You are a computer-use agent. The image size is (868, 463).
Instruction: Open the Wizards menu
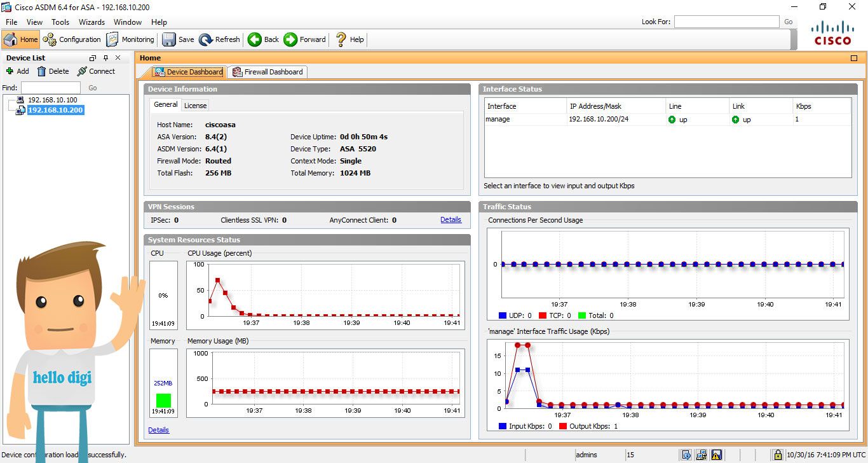click(92, 22)
